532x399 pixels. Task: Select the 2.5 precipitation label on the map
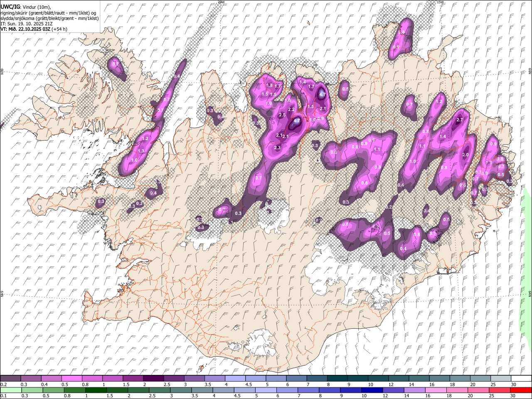coord(282,115)
